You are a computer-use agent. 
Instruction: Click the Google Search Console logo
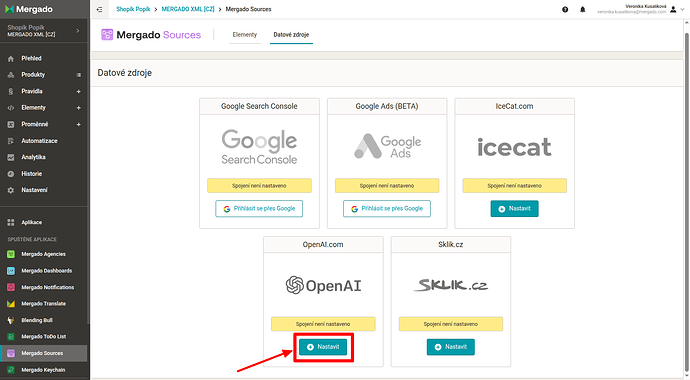259,147
